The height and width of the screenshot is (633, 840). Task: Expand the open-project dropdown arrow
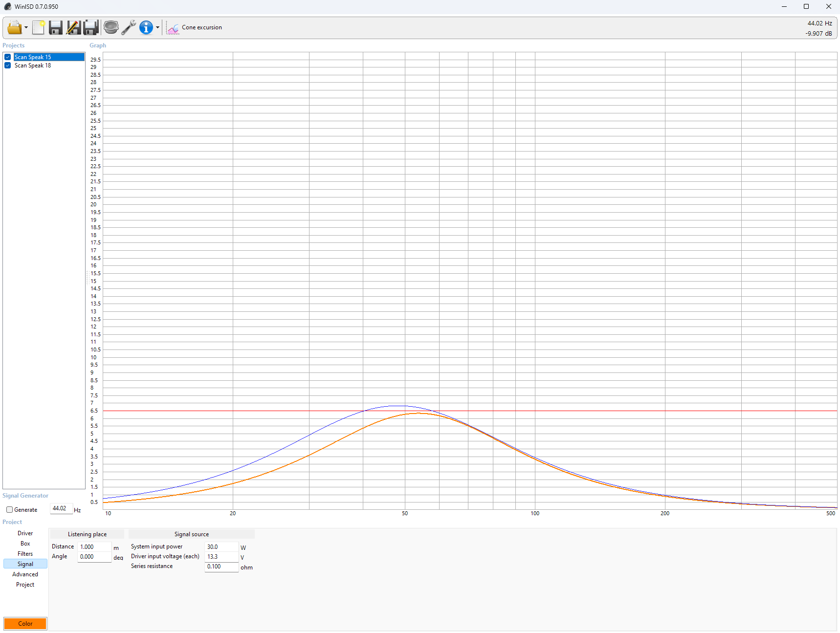26,27
